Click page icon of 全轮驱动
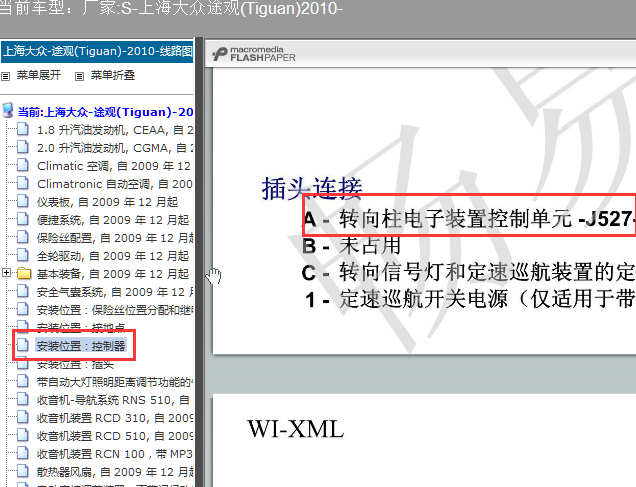The height and width of the screenshot is (487, 636). (x=23, y=255)
